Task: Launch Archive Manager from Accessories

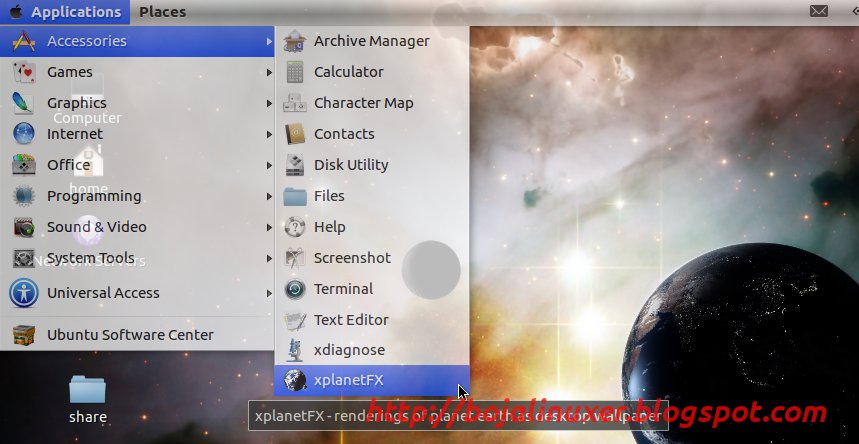Action: point(372,41)
